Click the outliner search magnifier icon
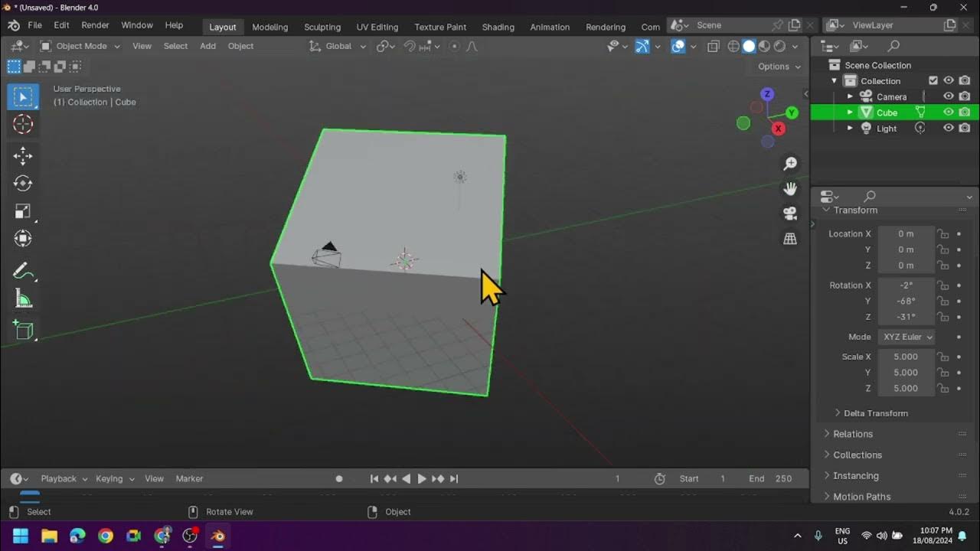The image size is (980, 551). coord(893,46)
